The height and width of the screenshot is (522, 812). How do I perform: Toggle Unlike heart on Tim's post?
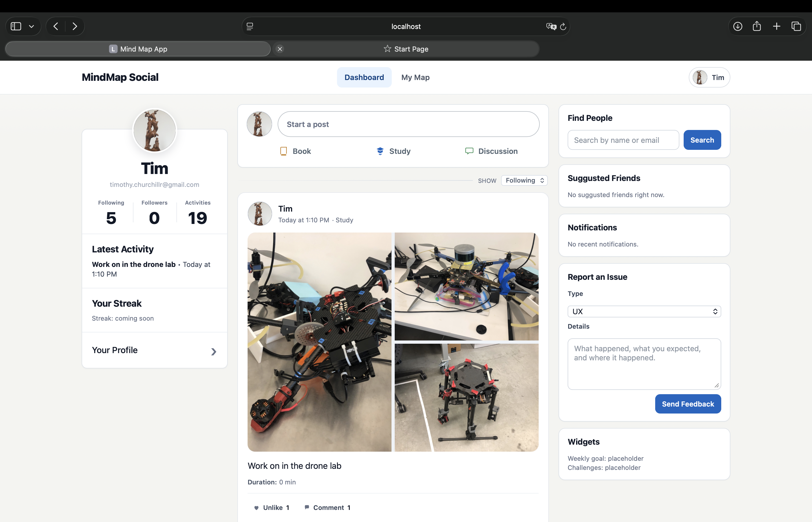coord(256,508)
